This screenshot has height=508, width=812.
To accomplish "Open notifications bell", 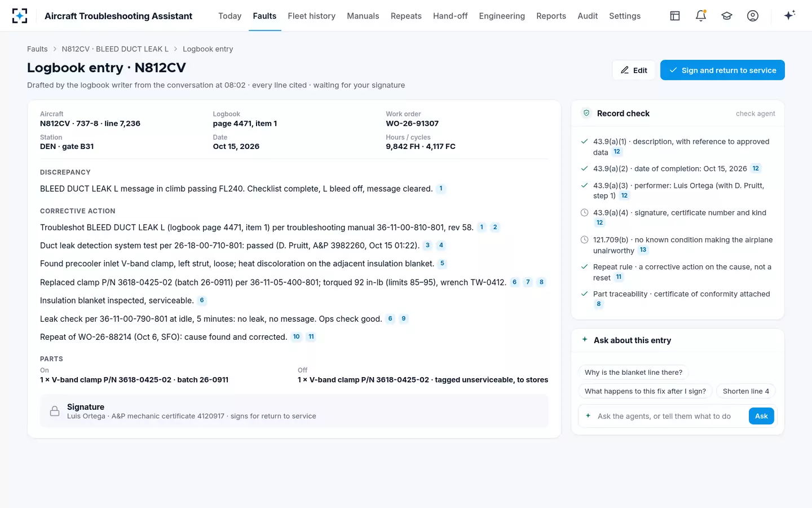I will coord(701,16).
